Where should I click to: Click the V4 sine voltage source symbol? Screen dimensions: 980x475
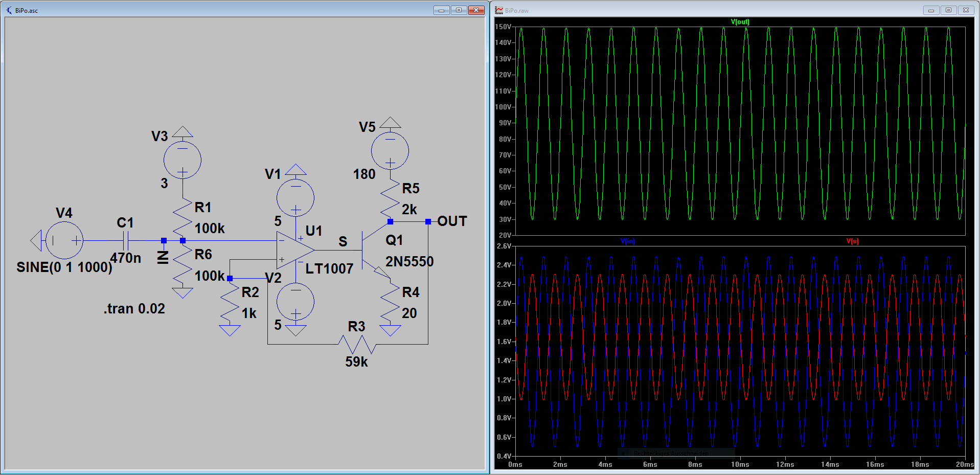click(x=64, y=240)
